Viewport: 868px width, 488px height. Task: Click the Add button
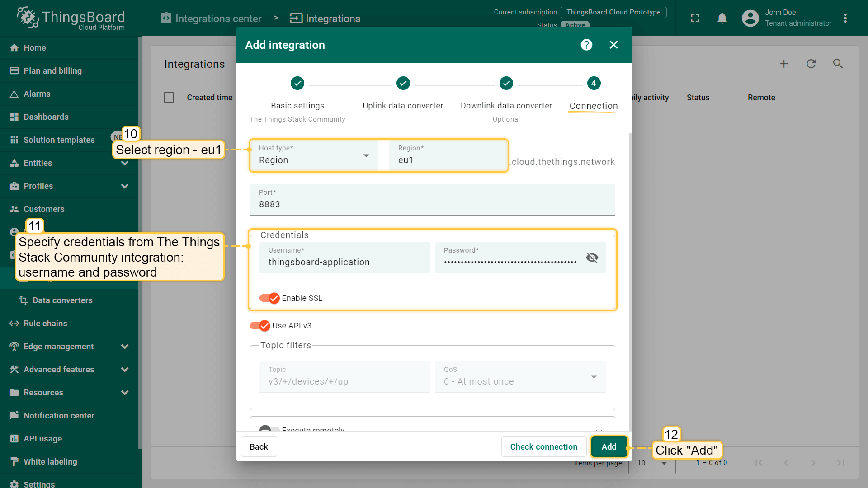click(x=609, y=447)
